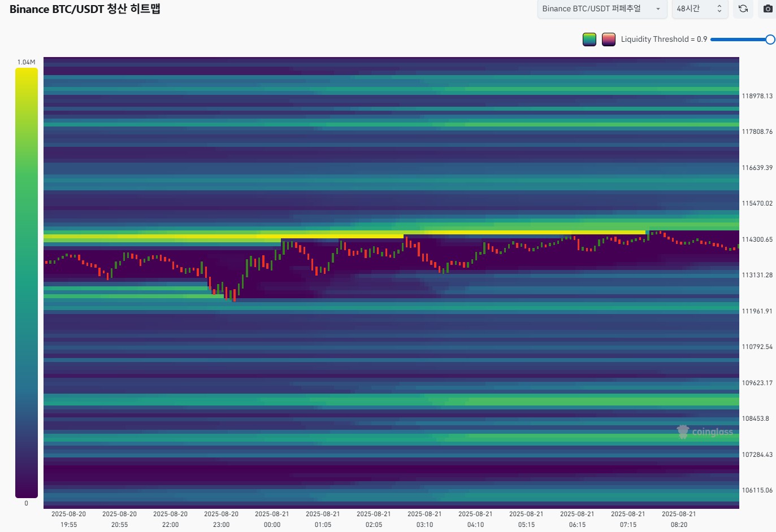Click time axis label 2025-08-20 20:55

pos(119,519)
